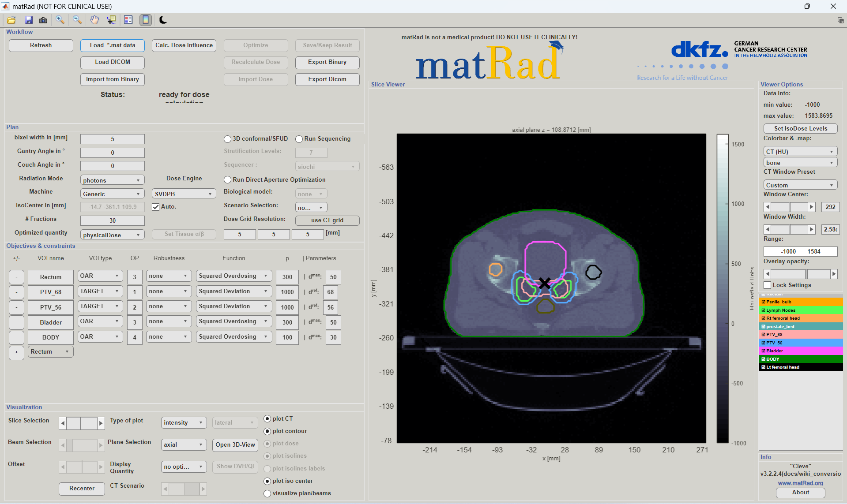Click Slice Selection slider track
The height and width of the screenshot is (504, 847).
[82, 423]
